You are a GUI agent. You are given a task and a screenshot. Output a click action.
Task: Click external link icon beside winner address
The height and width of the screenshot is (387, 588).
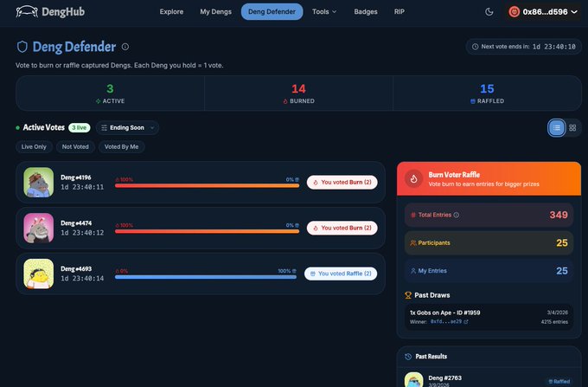tap(466, 322)
